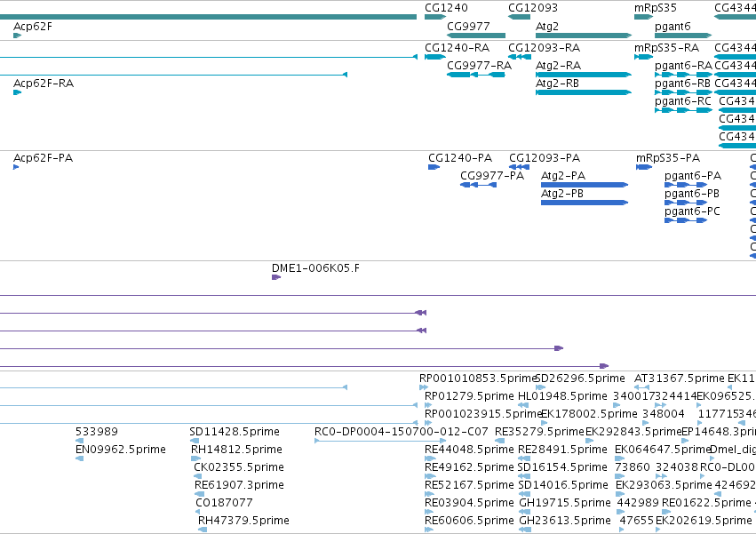Viewport: 756px width, 534px height.
Task: Select EST GH23613.5prime
Action: tap(565, 521)
